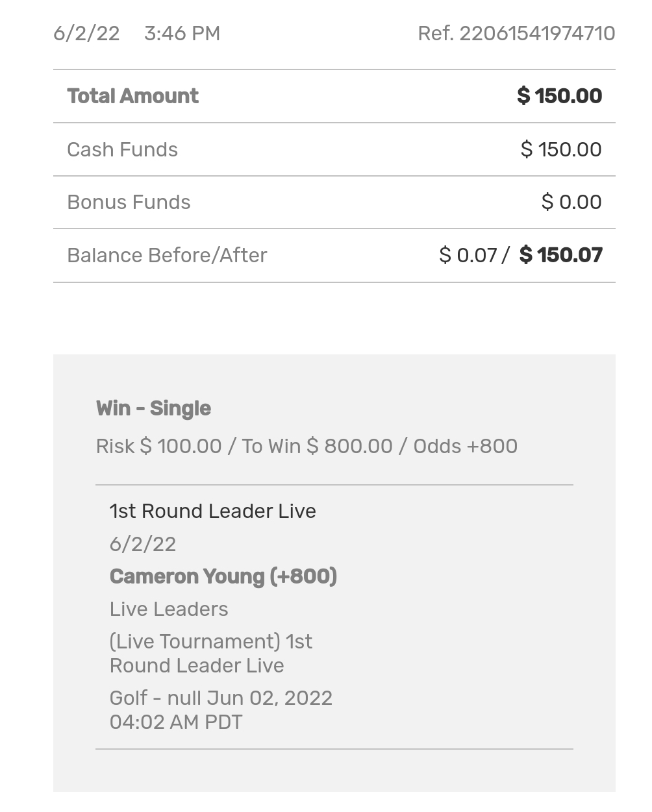This screenshot has height=812, width=652.
Task: Click the Win - Single heading
Action: click(153, 408)
